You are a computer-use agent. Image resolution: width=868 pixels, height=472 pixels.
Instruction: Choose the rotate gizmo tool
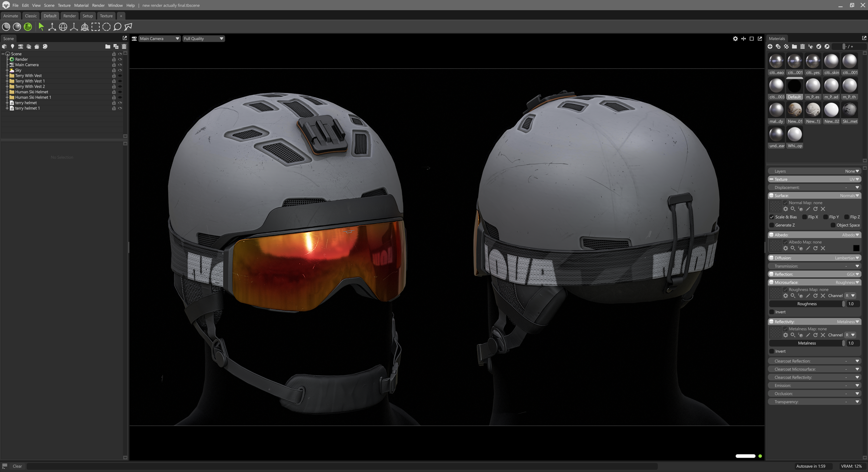click(63, 27)
